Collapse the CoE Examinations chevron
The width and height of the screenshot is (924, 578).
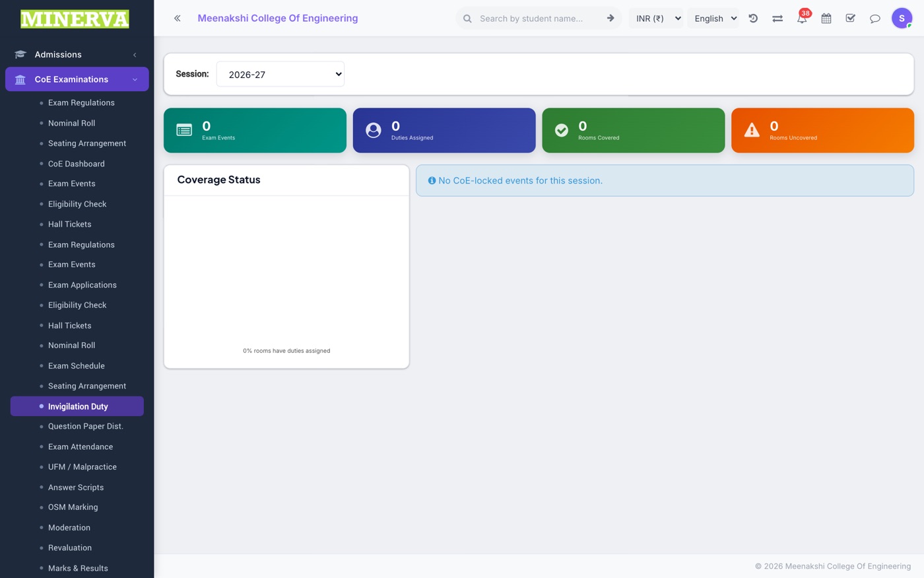[135, 79]
